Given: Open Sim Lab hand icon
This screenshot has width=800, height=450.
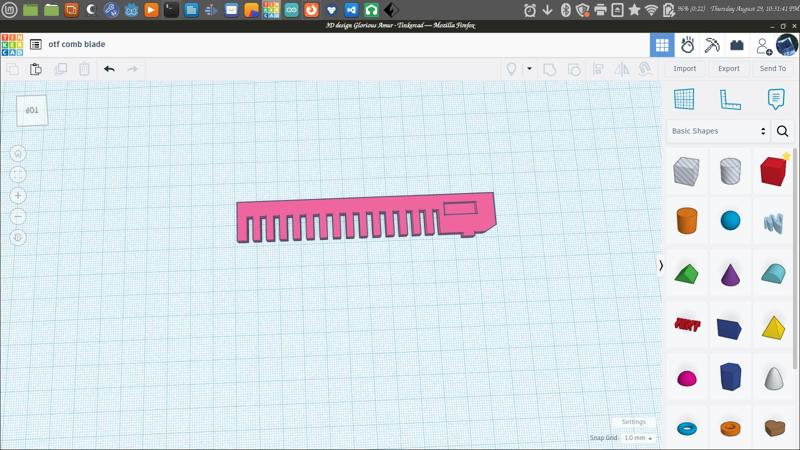Looking at the screenshot, I should (687, 45).
